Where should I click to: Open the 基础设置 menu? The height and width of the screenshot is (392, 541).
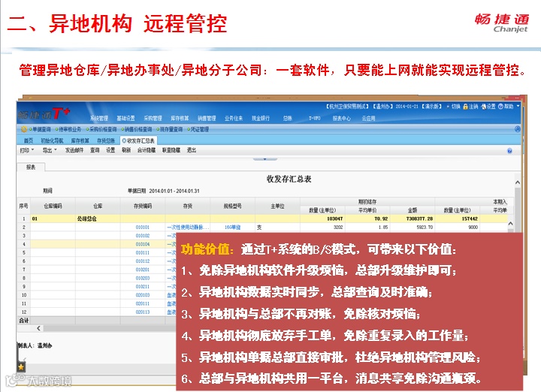coord(125,118)
